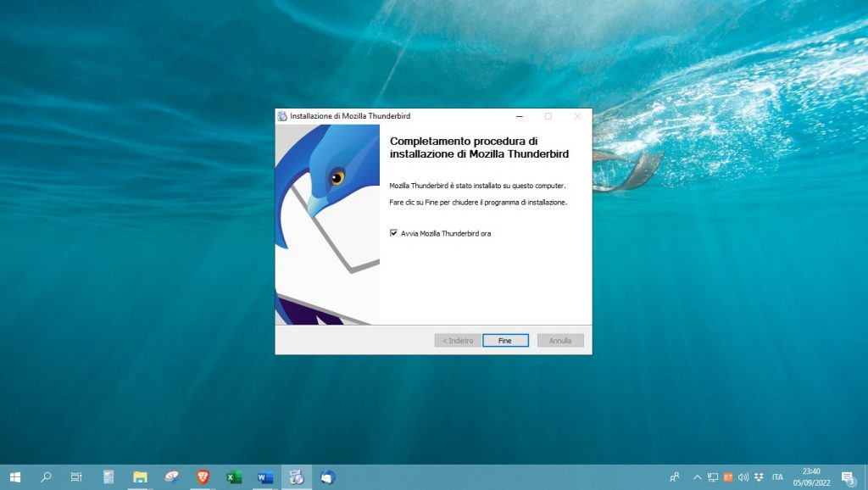
Task: Open the Action Center notifications panel
Action: pos(848,477)
